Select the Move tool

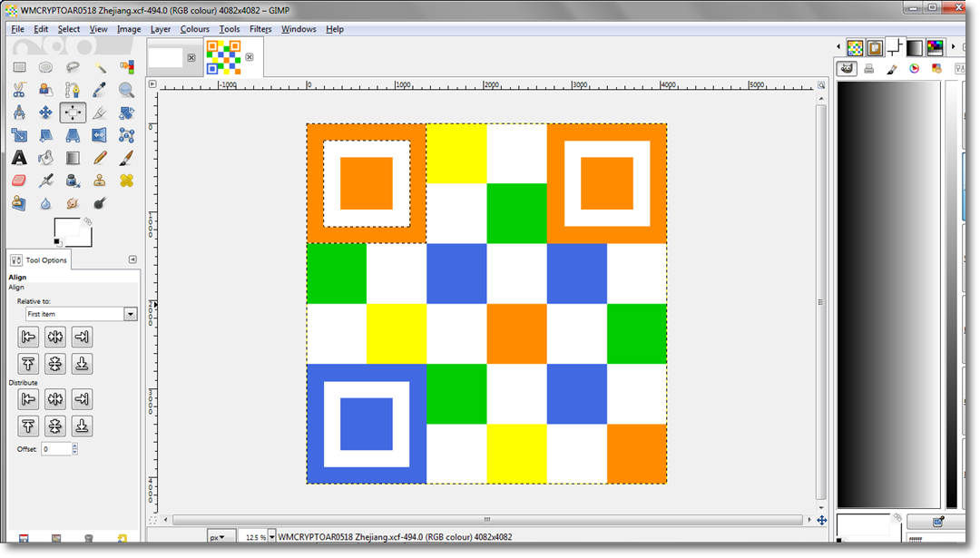[45, 113]
